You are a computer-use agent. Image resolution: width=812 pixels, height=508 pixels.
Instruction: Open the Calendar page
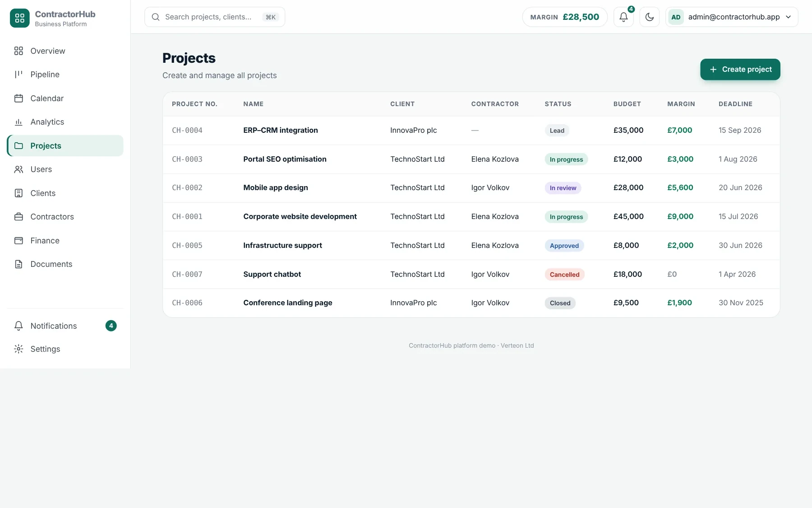click(65, 98)
